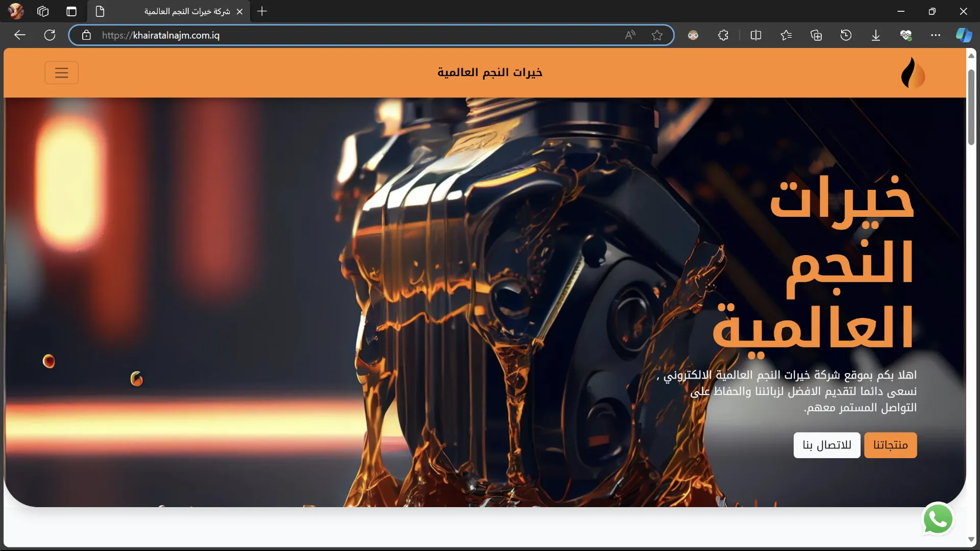Click the منتجاتنا orange button
Image resolution: width=980 pixels, height=551 pixels.
point(890,445)
